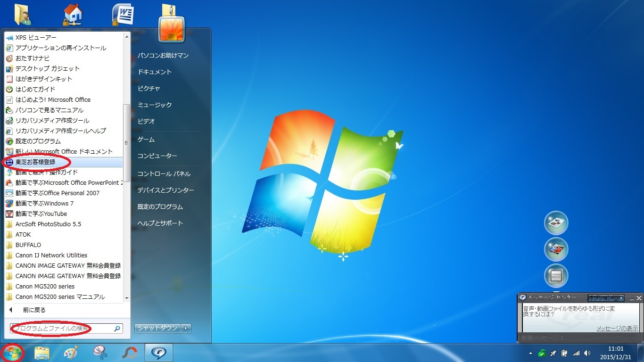
Task: Expand the ArcSoft PhotoStudio 5.5 folder
Action: (x=64, y=224)
